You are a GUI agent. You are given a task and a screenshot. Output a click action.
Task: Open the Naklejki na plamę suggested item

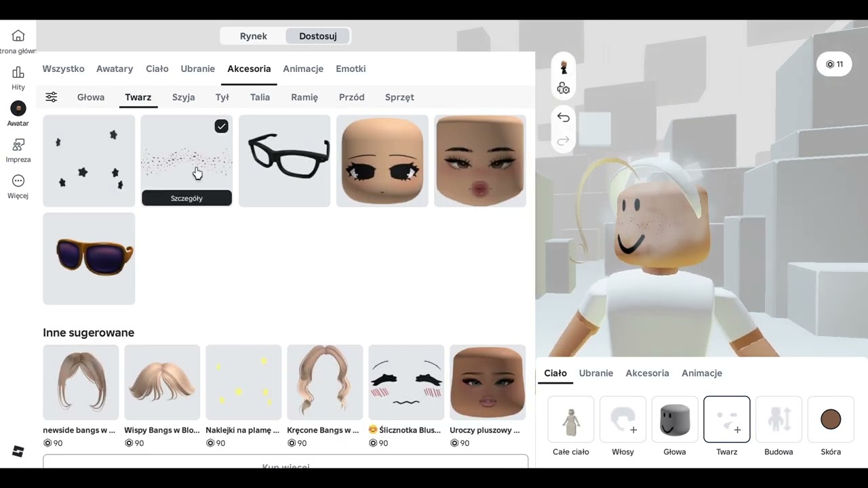point(243,382)
